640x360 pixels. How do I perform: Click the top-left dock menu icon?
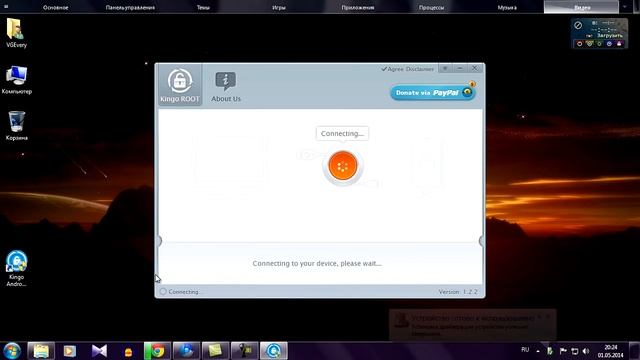click(6, 7)
